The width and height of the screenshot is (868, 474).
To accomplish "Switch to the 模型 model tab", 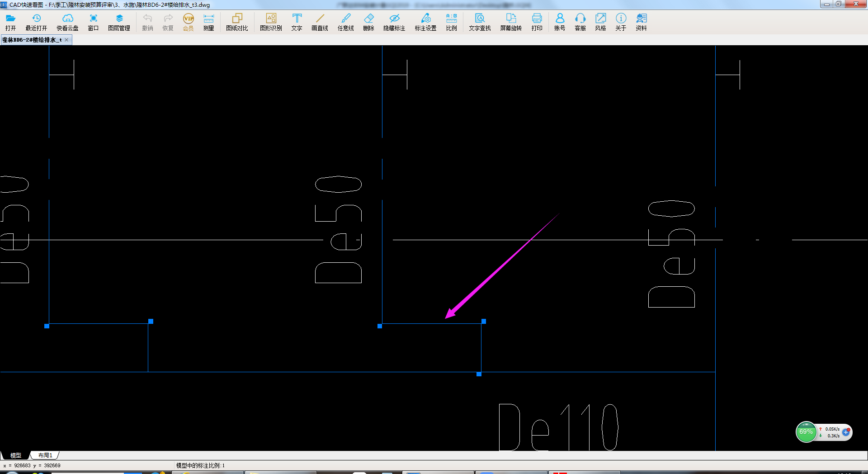I will [x=16, y=455].
